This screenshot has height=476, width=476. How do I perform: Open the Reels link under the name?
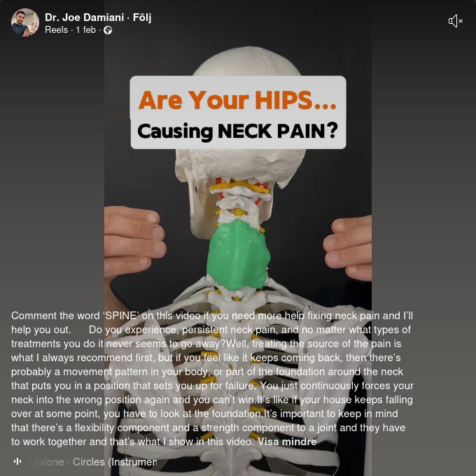click(x=56, y=29)
